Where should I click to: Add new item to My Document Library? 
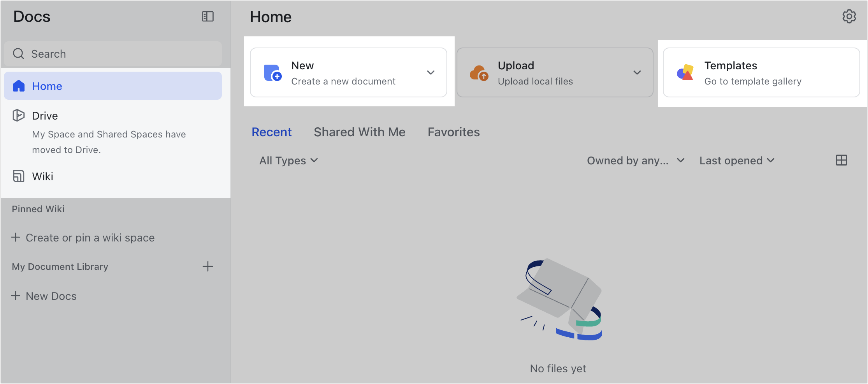click(208, 266)
